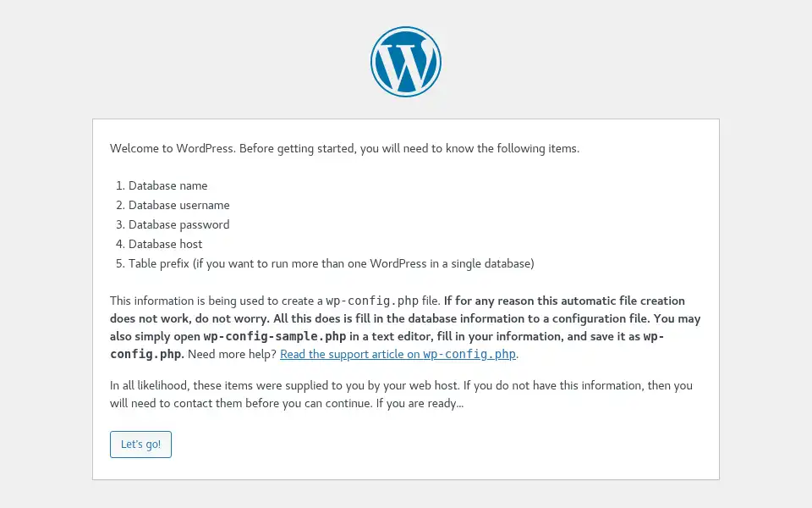812x508 pixels.
Task: Click the "In all likelihood" paragraph
Action: [401, 395]
